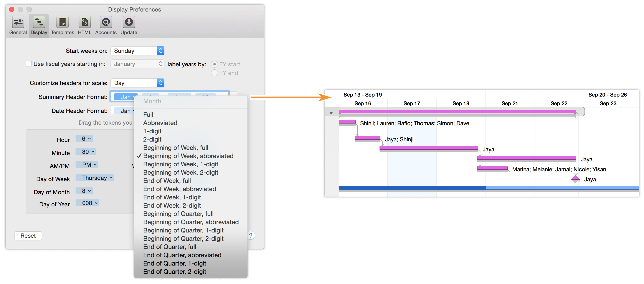Open the HTML preferences pane
Viewport: 644px width, 284px height.
coord(84,25)
